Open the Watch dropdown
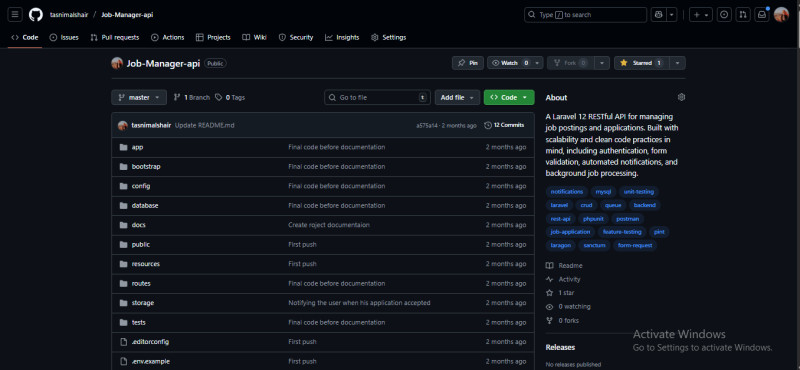The height and width of the screenshot is (370, 800). pyautogui.click(x=515, y=63)
